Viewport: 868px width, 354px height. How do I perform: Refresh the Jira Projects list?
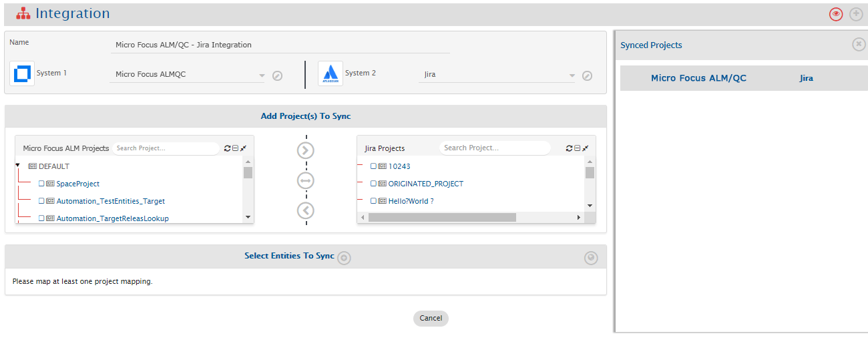pyautogui.click(x=569, y=148)
